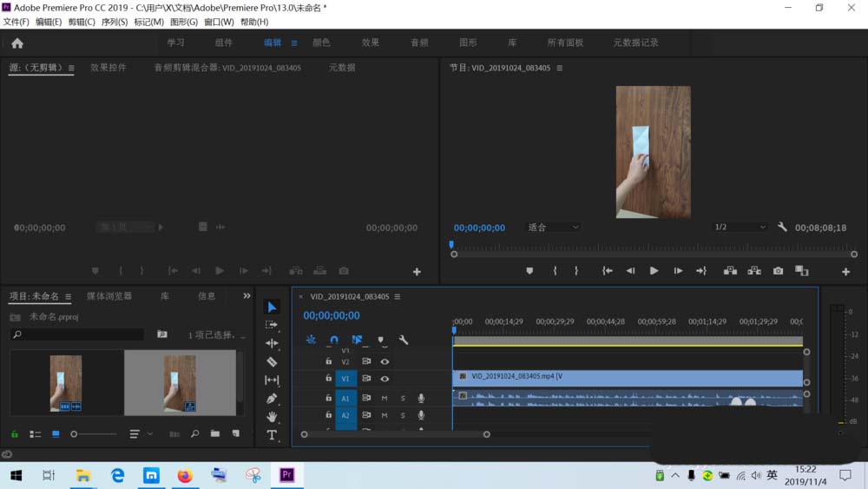Screen dimensions: 868x489
Task: Expand hidden project panel tabs with double chevron
Action: pos(247,296)
